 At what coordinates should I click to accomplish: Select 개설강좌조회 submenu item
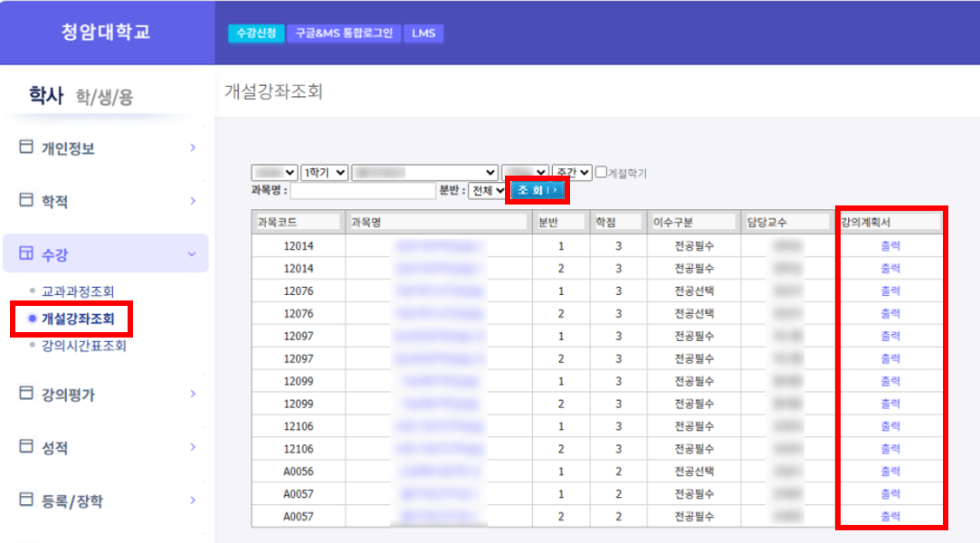[x=78, y=319]
